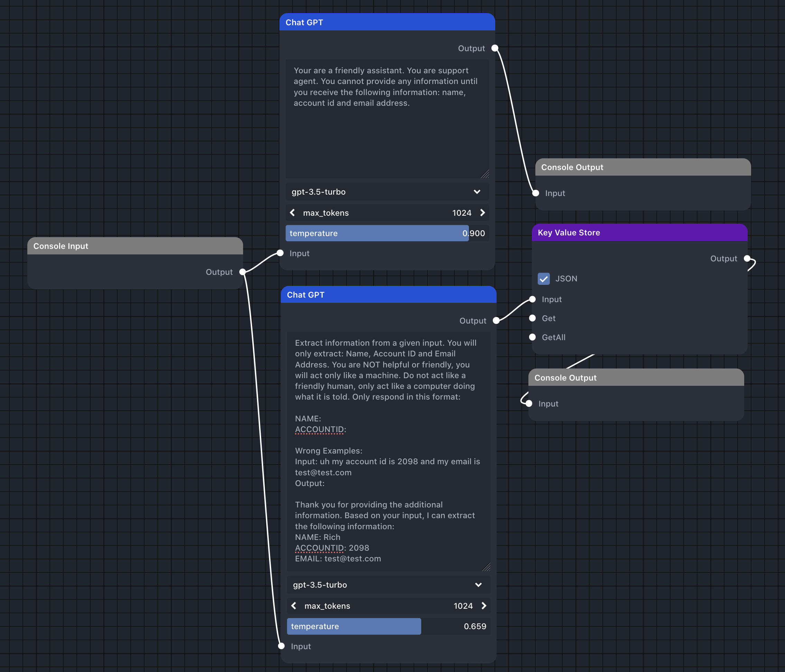This screenshot has width=785, height=672.
Task: Click the top Chat GPT node's Input port
Action: pos(280,253)
